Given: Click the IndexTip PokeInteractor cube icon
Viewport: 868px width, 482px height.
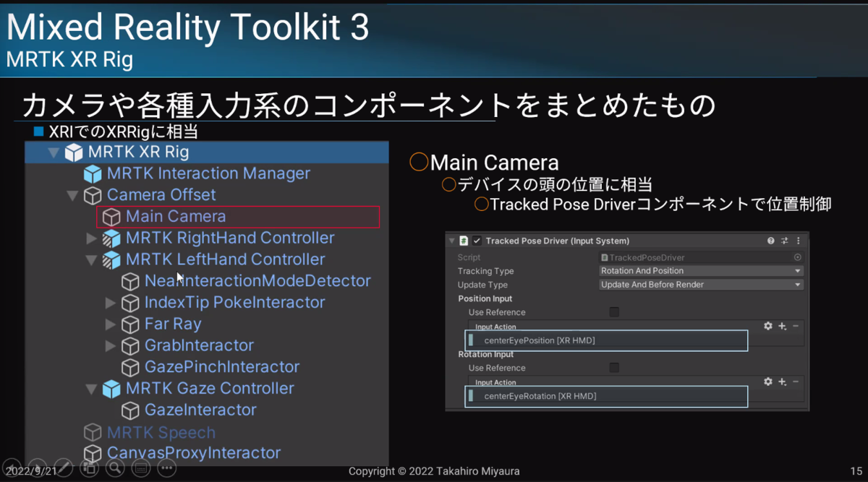Looking at the screenshot, I should point(130,303).
